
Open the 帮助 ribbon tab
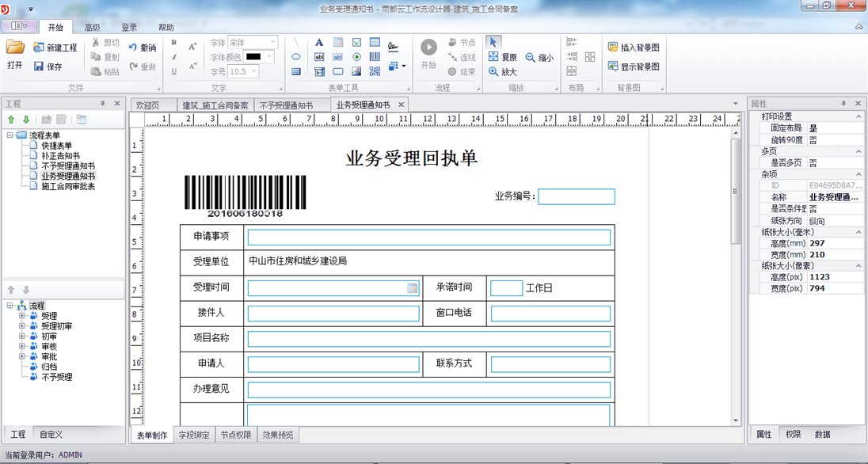[166, 27]
